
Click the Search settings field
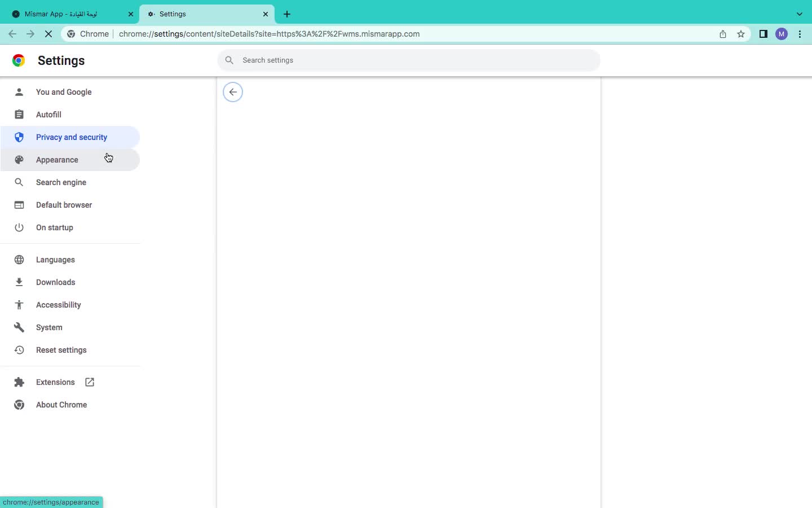coord(408,60)
